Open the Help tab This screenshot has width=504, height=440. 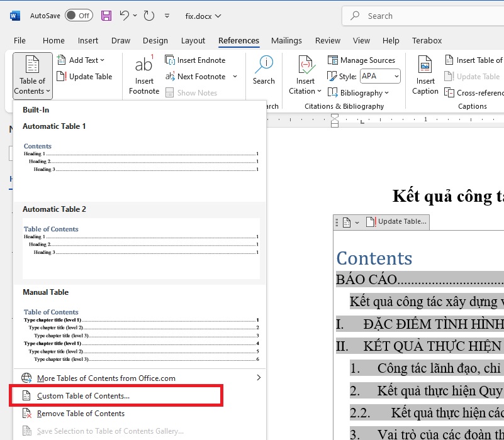(x=391, y=40)
